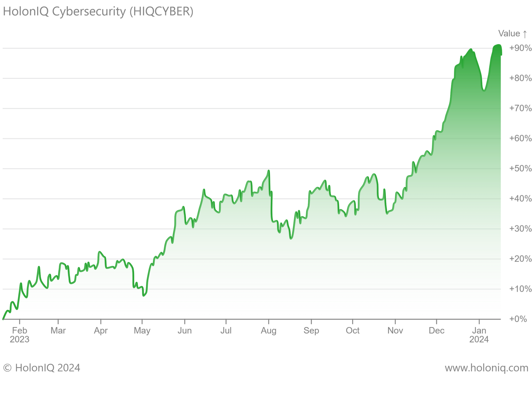Click the HolonIQ Cybersecurity (HIQCYBER) chart title
532x394 pixels.
click(x=98, y=12)
